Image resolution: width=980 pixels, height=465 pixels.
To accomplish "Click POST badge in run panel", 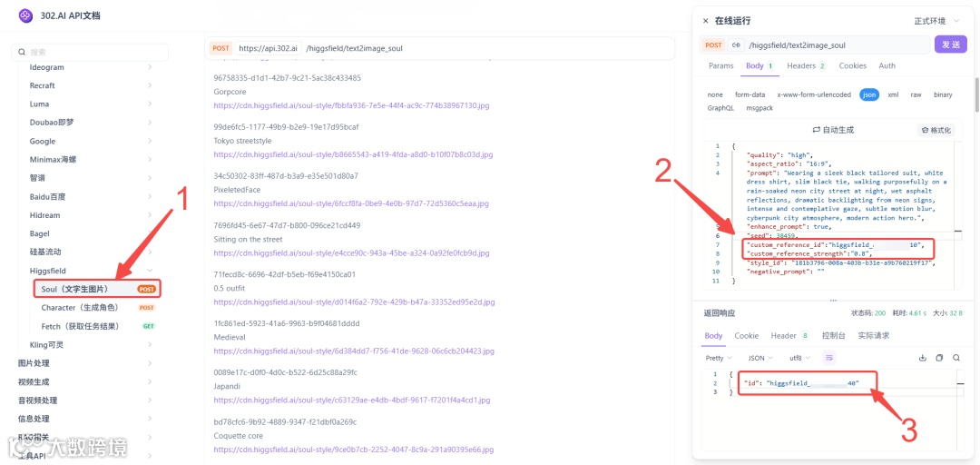I will 713,45.
